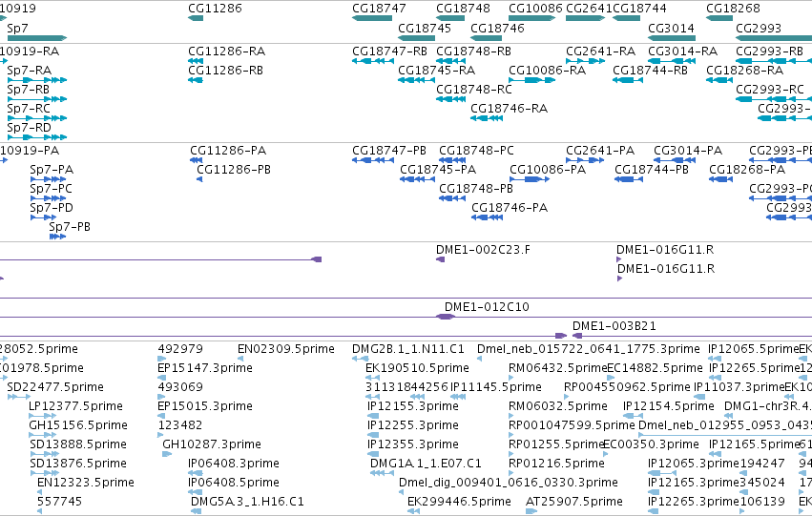Open the DME1-003B21 clone feature
The image size is (812, 516).
point(614,326)
